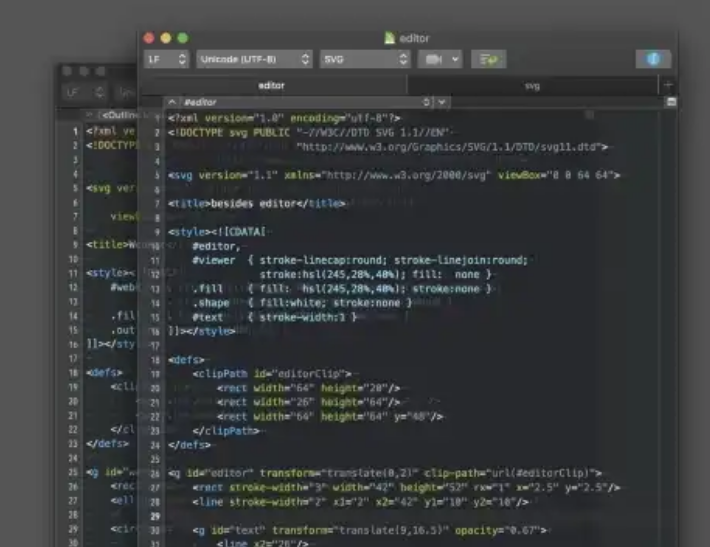Jump to next outline item chevron
The image size is (710, 547).
pos(442,102)
